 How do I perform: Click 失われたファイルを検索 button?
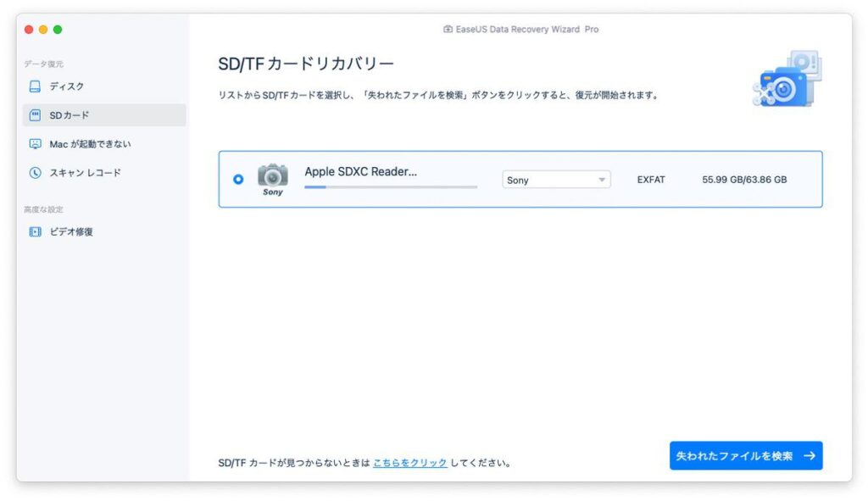746,455
